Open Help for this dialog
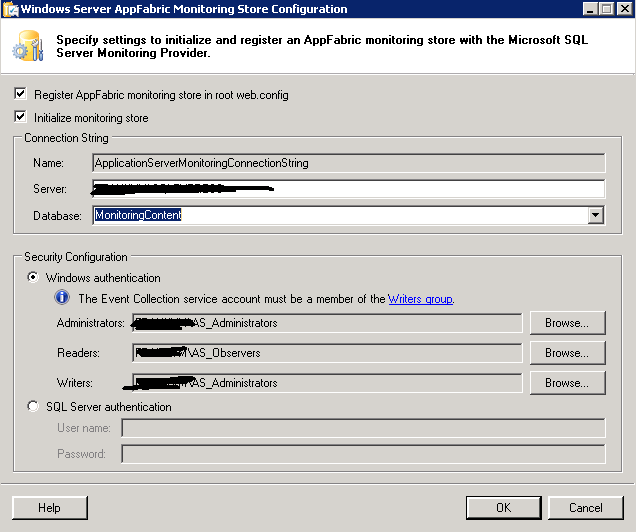636x532 pixels. [49, 508]
